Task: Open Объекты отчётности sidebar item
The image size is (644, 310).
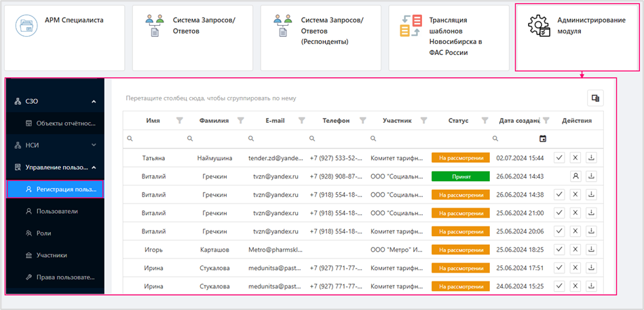Action: point(56,123)
